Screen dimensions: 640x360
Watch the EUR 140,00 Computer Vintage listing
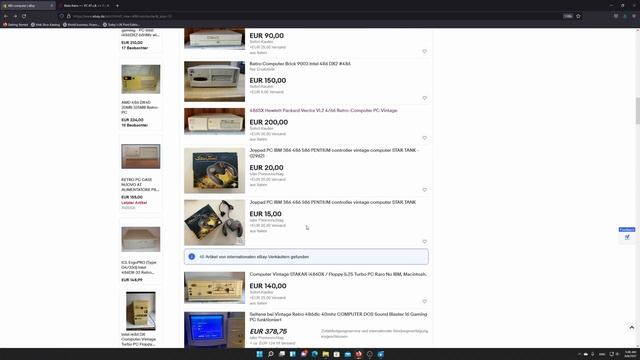pos(424,302)
